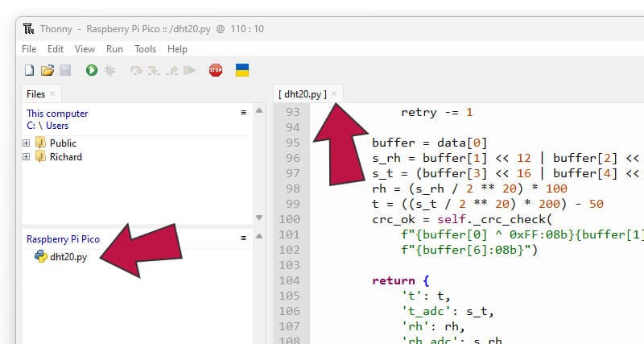Click the code line 'rh = (s_rh / 2 ** 20) * 100'
The image size is (644, 344).
(x=469, y=189)
